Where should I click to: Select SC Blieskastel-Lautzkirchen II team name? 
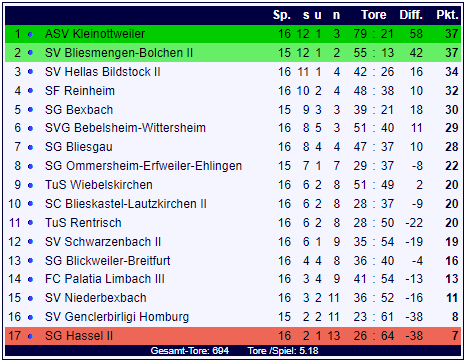pos(126,204)
